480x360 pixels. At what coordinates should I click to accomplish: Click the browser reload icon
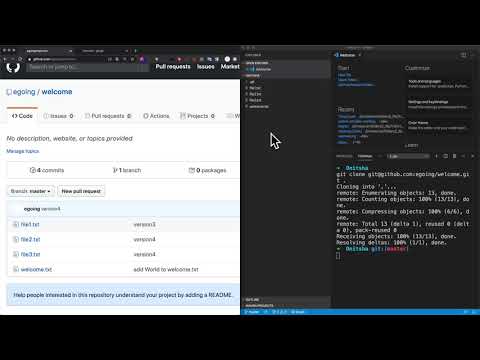(20, 59)
